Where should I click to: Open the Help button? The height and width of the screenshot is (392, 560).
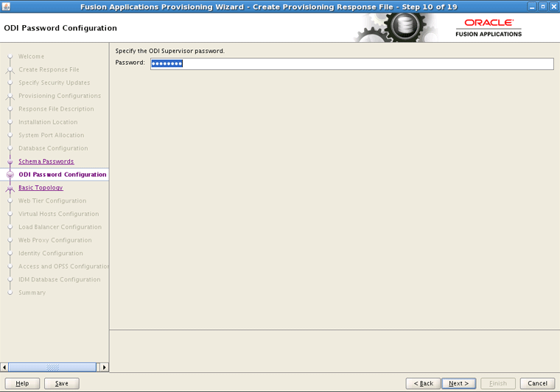(22, 383)
